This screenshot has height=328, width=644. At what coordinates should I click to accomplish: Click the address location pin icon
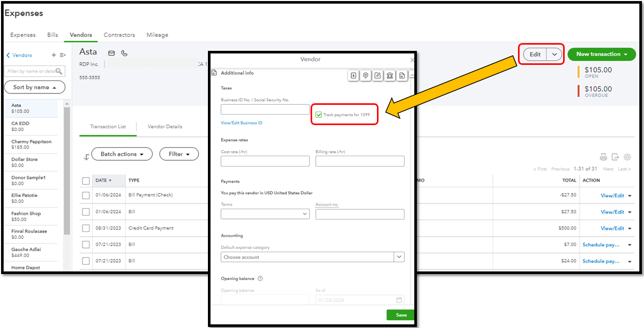[x=366, y=76]
